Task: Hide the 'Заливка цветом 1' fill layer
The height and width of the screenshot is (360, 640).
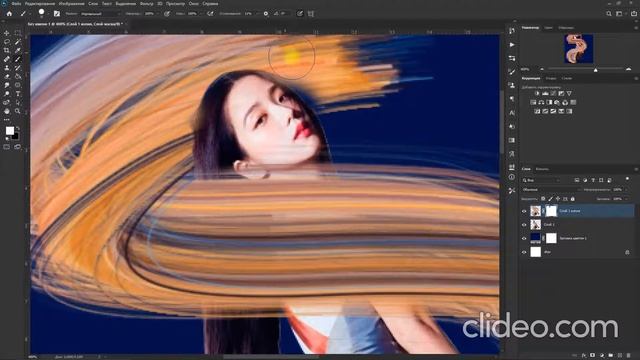Action: click(524, 238)
